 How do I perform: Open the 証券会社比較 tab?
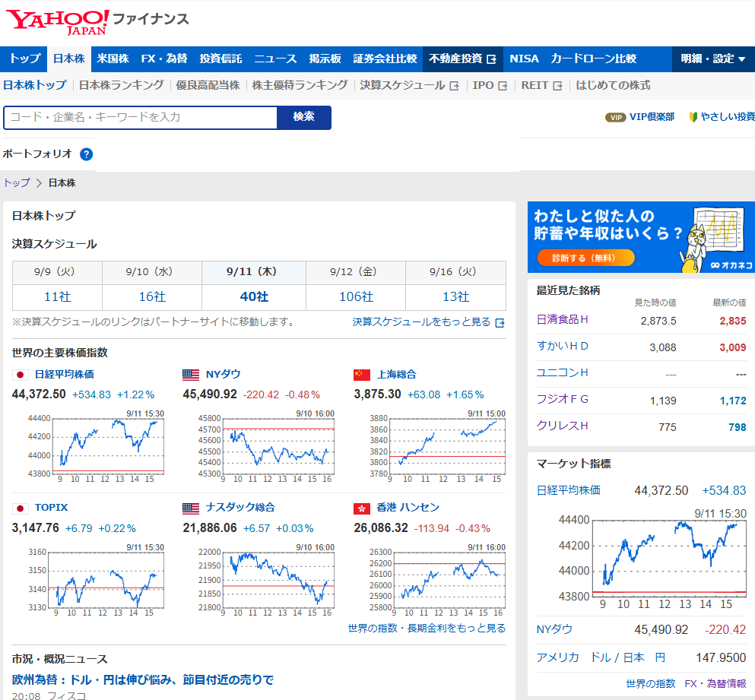coord(385,59)
